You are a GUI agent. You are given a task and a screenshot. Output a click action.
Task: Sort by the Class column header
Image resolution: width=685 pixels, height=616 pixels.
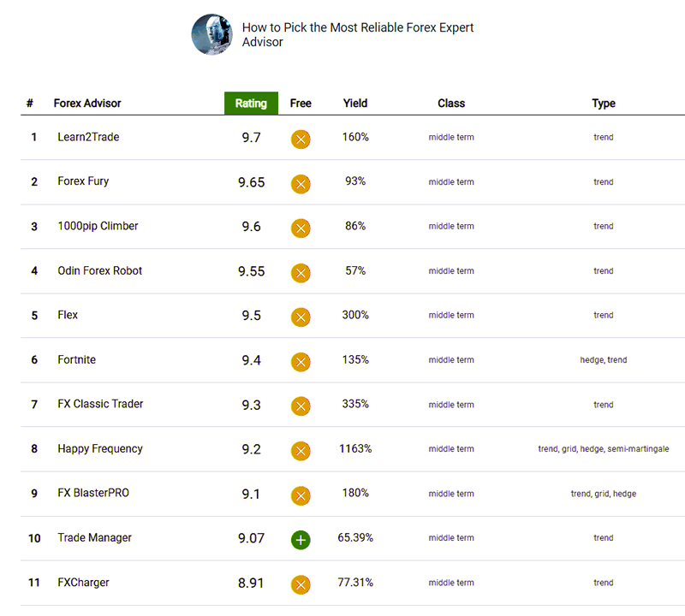click(x=451, y=104)
